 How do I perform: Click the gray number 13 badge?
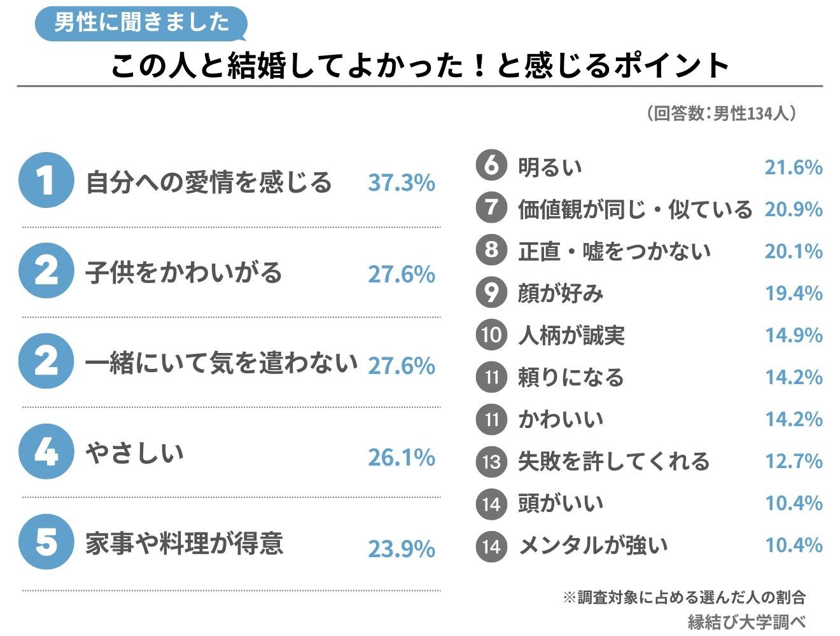click(x=491, y=460)
